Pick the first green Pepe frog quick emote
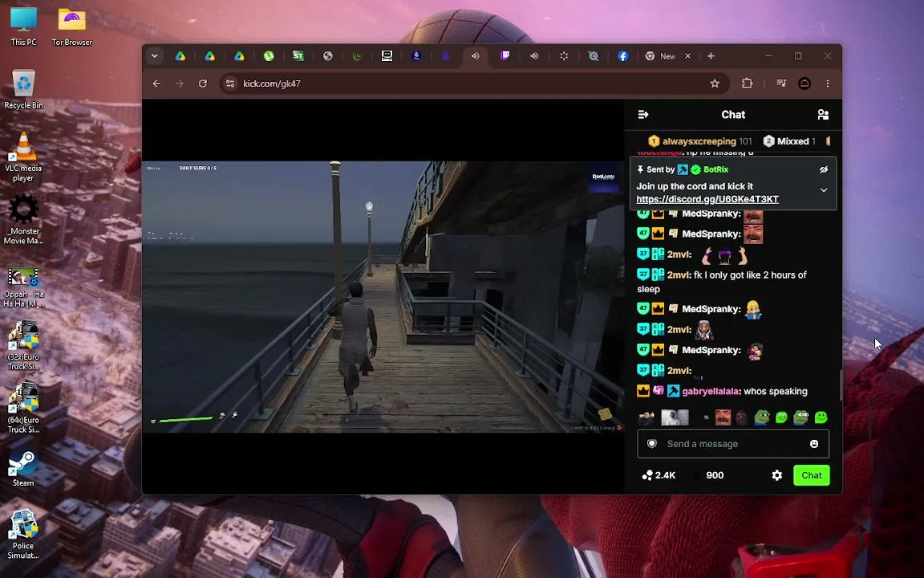924x578 pixels. (x=761, y=417)
